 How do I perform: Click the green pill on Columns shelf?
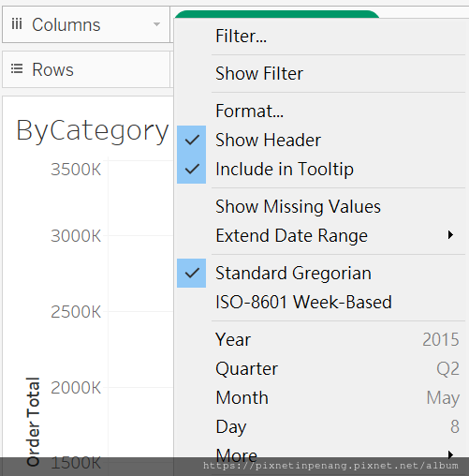click(x=277, y=14)
